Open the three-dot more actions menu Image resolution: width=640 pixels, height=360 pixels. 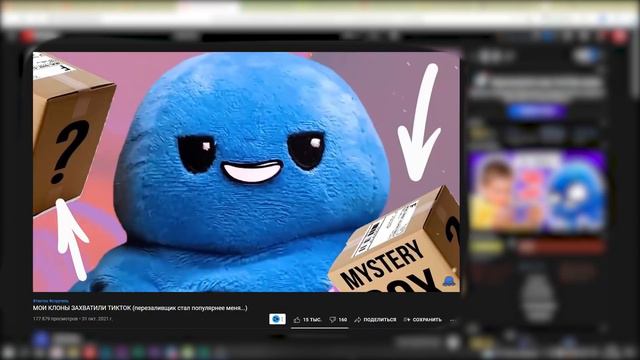[452, 320]
